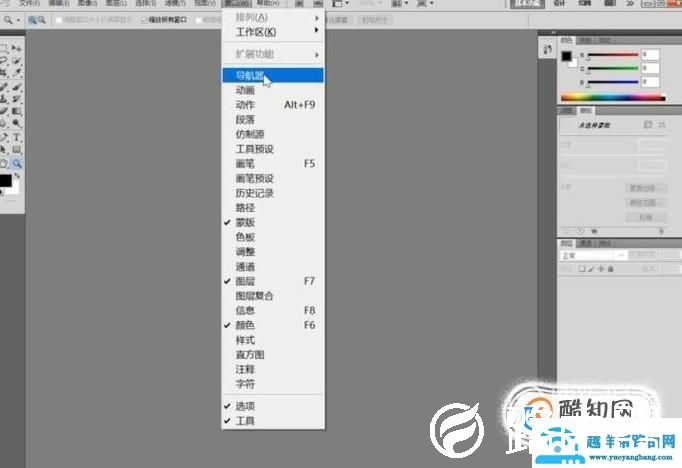682x468 pixels.
Task: Choose 动作 Alt+F9 menu entry
Action: point(273,105)
